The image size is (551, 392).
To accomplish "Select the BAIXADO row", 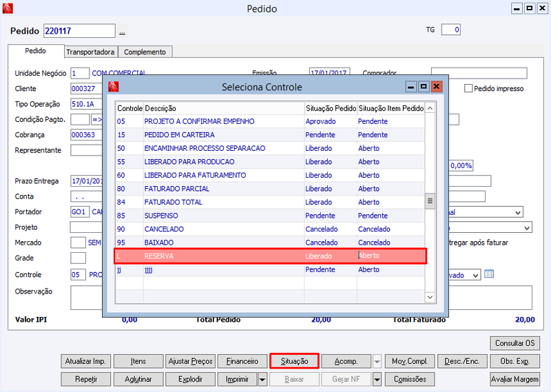I will [270, 243].
